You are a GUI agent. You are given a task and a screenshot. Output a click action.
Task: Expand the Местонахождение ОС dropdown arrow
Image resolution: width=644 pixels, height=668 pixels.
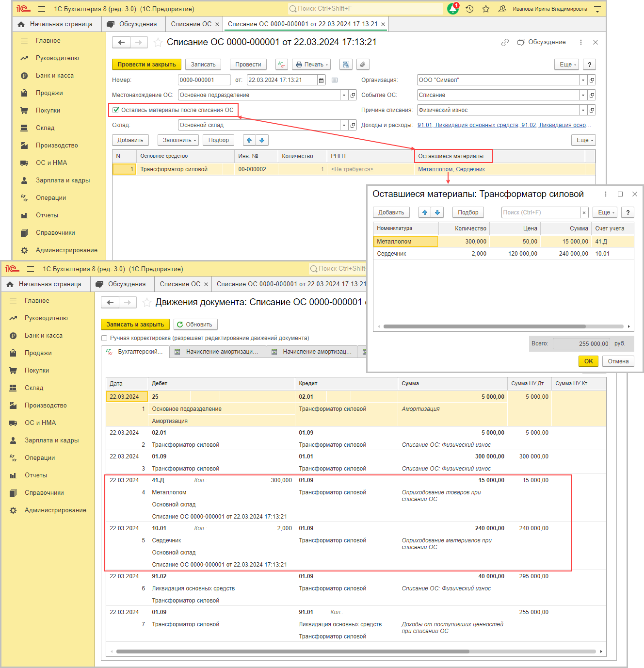(344, 95)
